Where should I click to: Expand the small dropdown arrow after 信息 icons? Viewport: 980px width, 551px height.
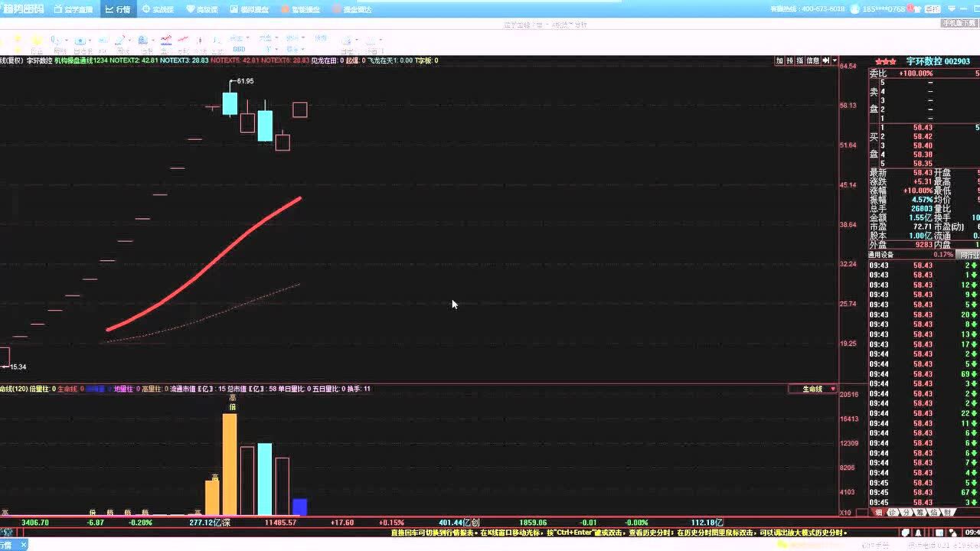(835, 60)
